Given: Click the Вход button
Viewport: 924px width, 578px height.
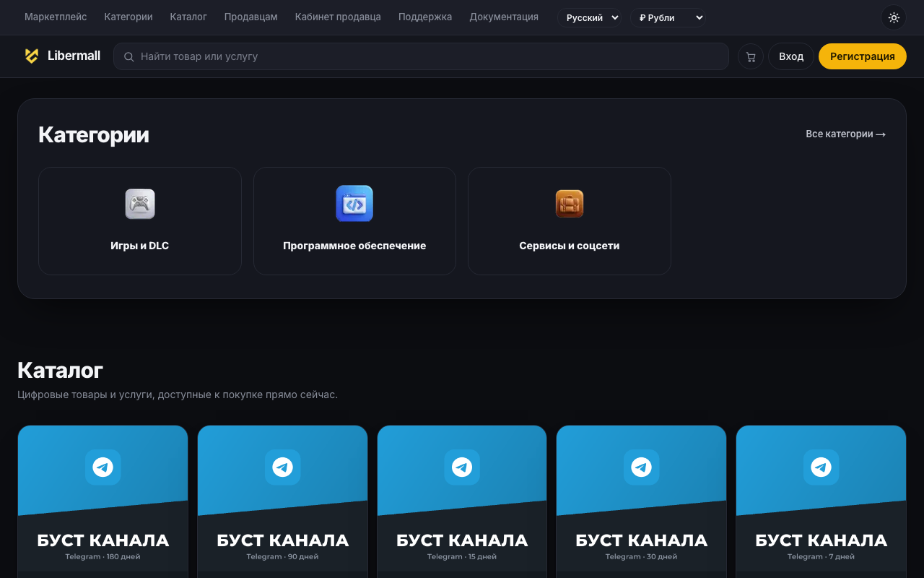Looking at the screenshot, I should [x=791, y=56].
